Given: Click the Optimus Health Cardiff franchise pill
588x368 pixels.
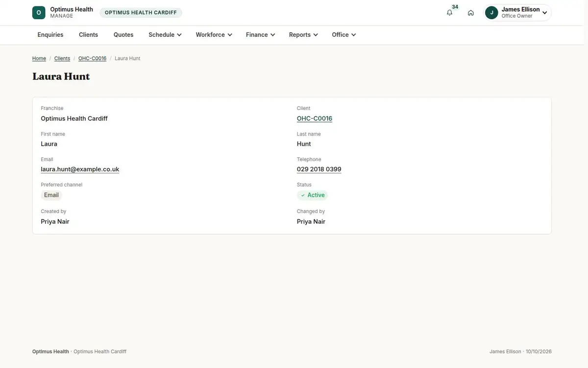Looking at the screenshot, I should pyautogui.click(x=141, y=13).
